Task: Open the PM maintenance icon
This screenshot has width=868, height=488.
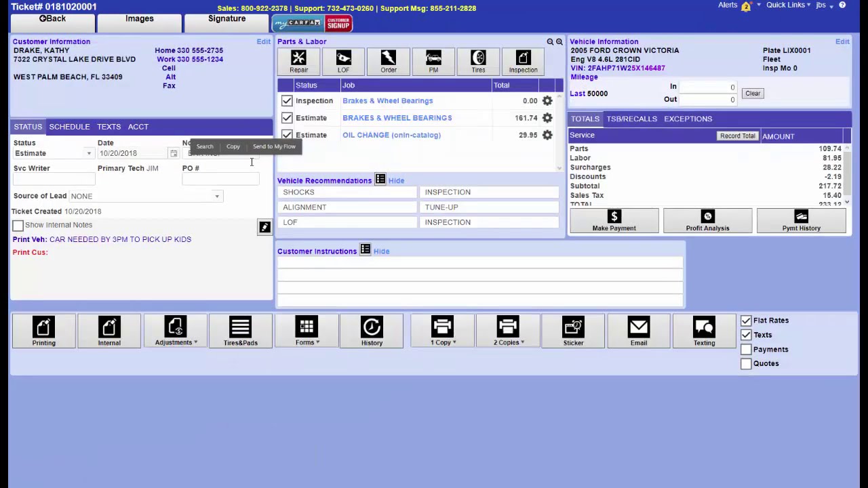Action: [433, 62]
